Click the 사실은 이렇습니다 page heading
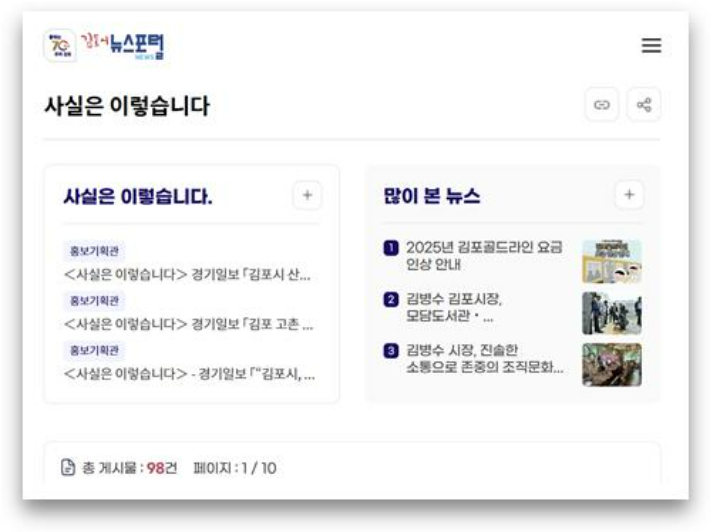The width and height of the screenshot is (710, 532). [127, 106]
